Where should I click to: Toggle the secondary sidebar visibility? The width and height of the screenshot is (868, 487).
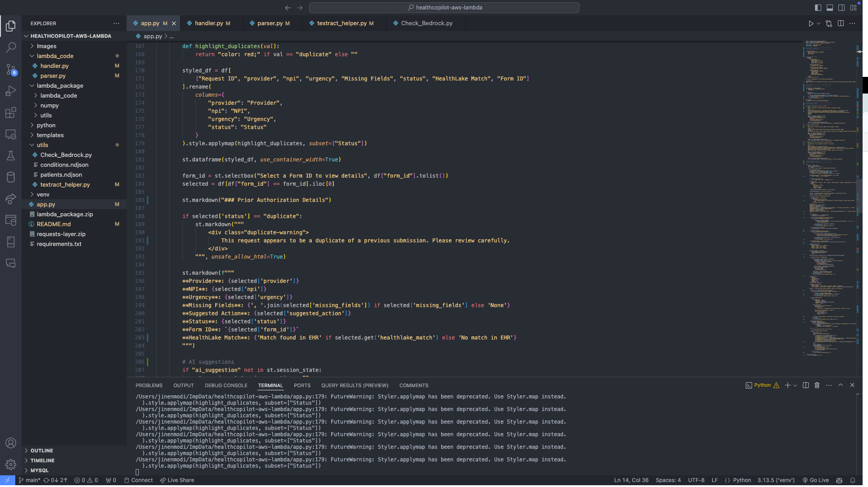[x=841, y=8]
